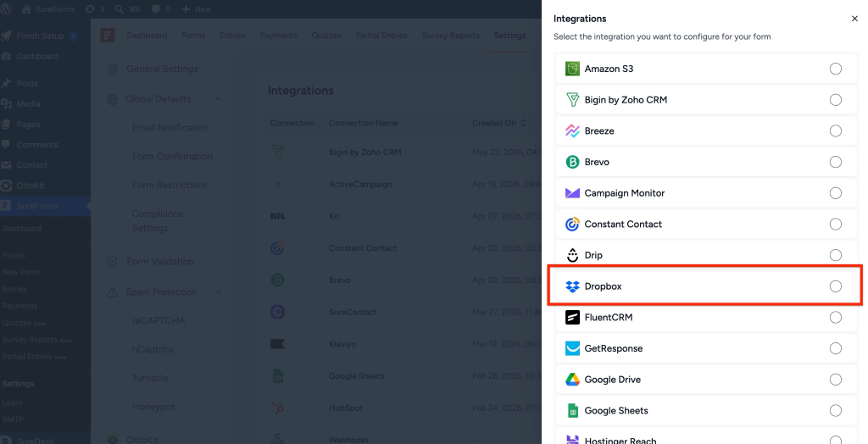Collapse the Global Defaults section chevron
Screen dimensions: 868x444
[218, 99]
